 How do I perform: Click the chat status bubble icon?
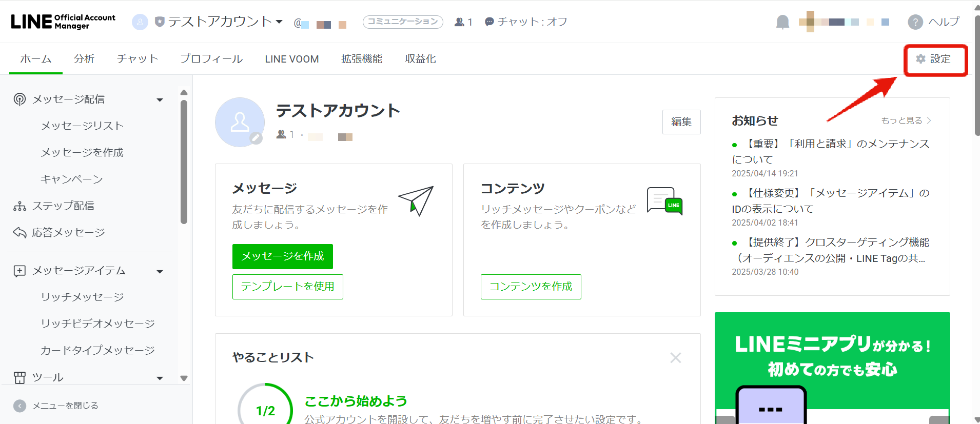point(489,22)
